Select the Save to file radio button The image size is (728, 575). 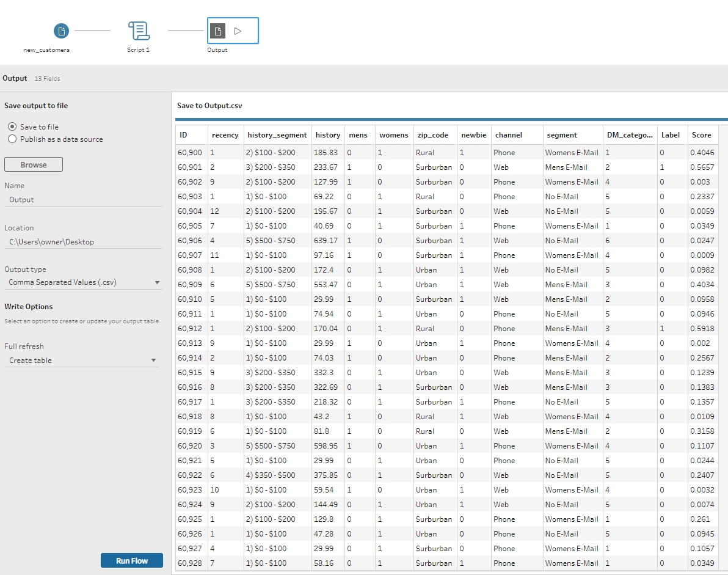coord(12,127)
